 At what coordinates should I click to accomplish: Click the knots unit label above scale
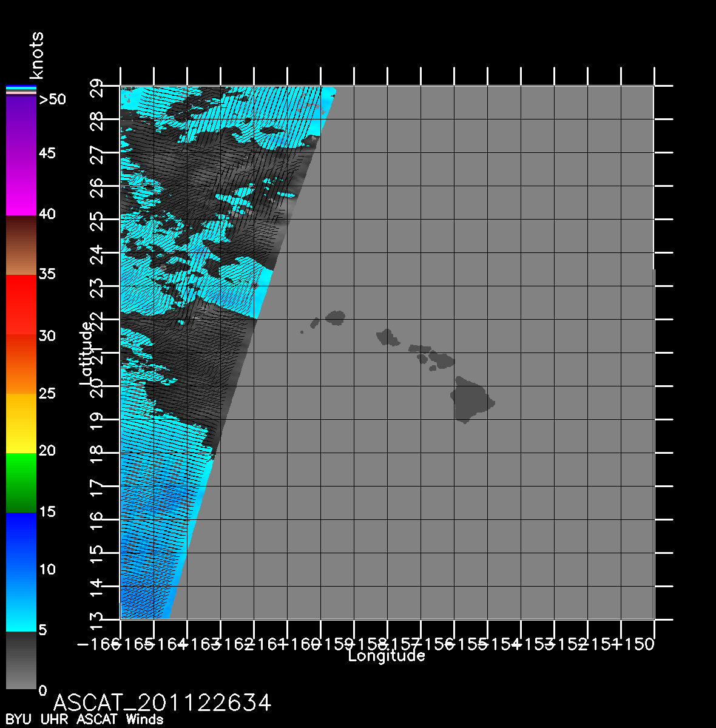[x=36, y=56]
